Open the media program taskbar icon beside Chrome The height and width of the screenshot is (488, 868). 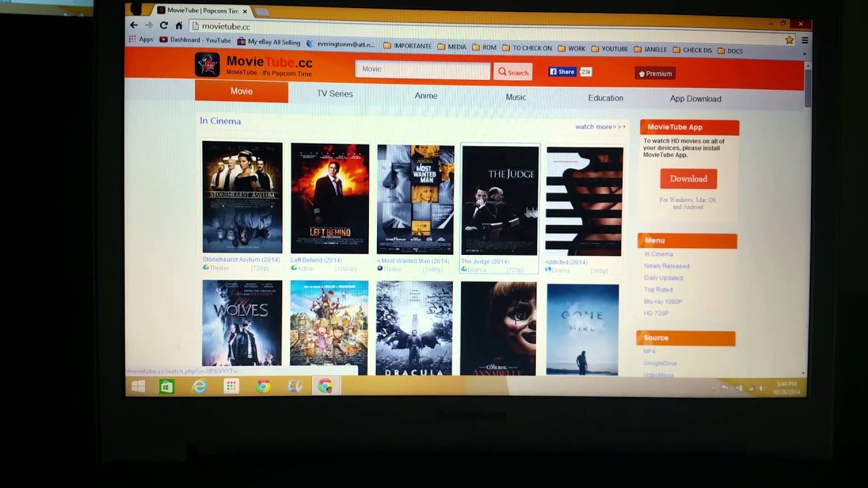click(x=294, y=386)
